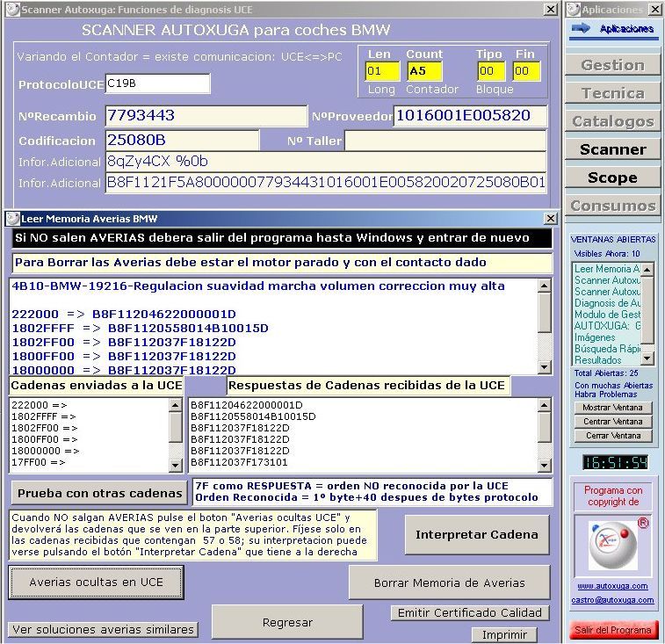
Task: Select the 4B10-BMW-19216 fault line
Action: coord(258,286)
